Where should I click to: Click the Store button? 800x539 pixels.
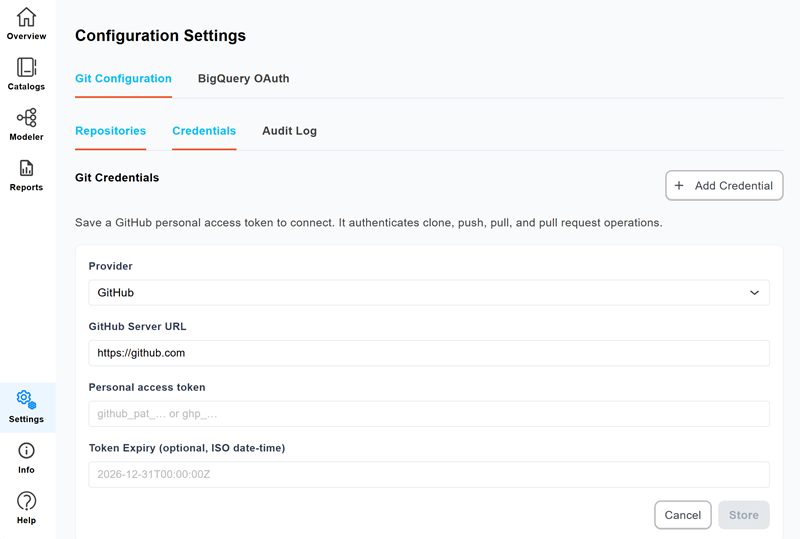coord(744,515)
